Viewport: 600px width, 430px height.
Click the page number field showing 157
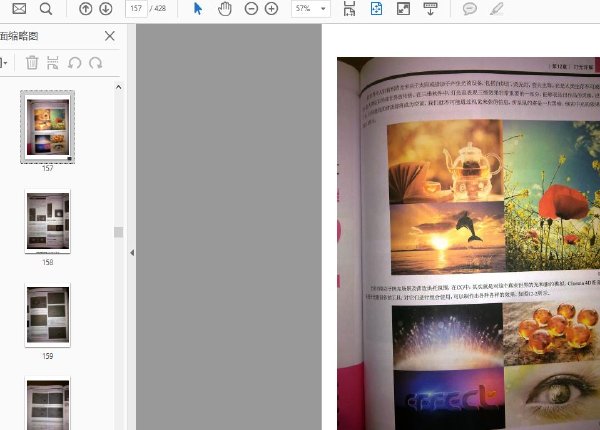(x=136, y=8)
